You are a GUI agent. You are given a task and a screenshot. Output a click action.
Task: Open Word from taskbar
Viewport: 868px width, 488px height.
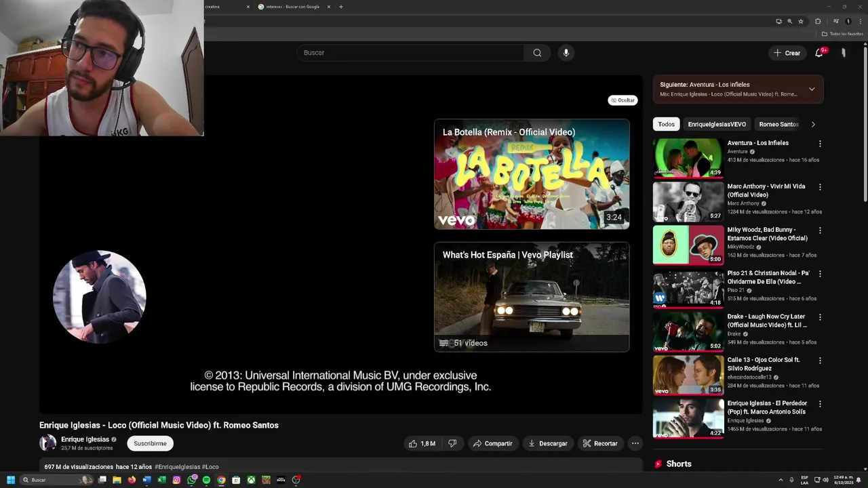[x=146, y=480]
